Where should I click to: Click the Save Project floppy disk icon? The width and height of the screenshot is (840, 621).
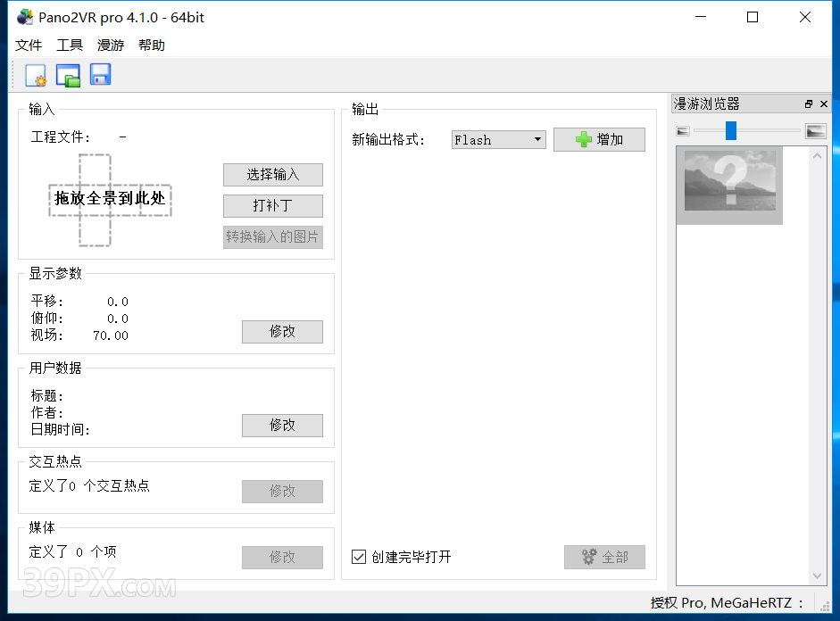pos(100,76)
